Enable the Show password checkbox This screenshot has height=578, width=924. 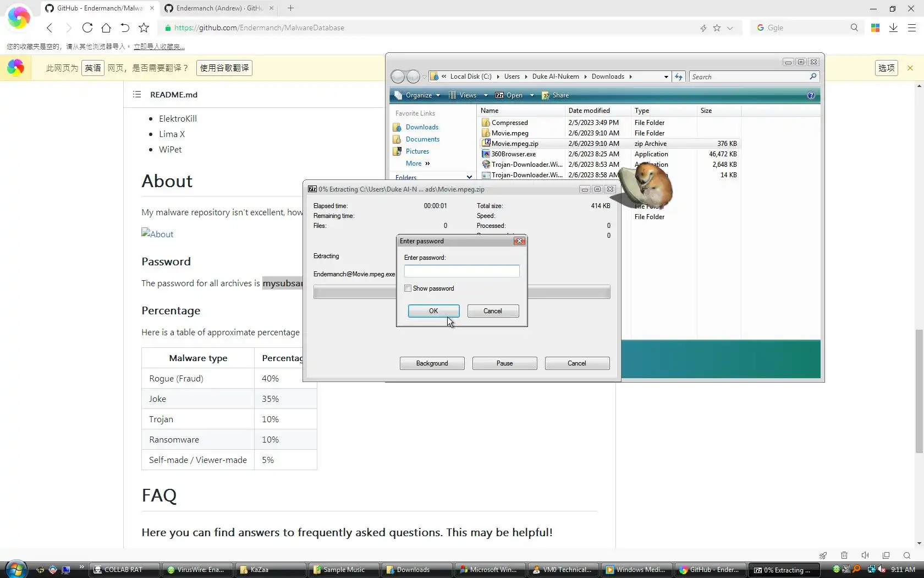pyautogui.click(x=408, y=288)
